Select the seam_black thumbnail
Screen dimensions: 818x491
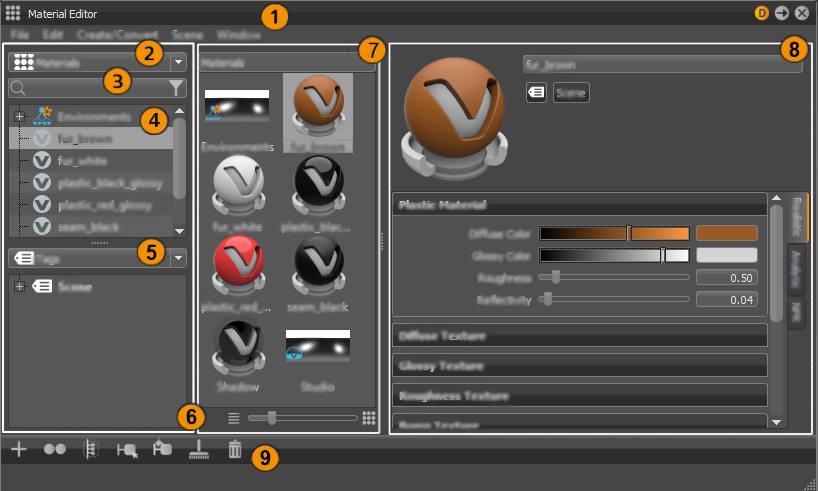coord(318,266)
